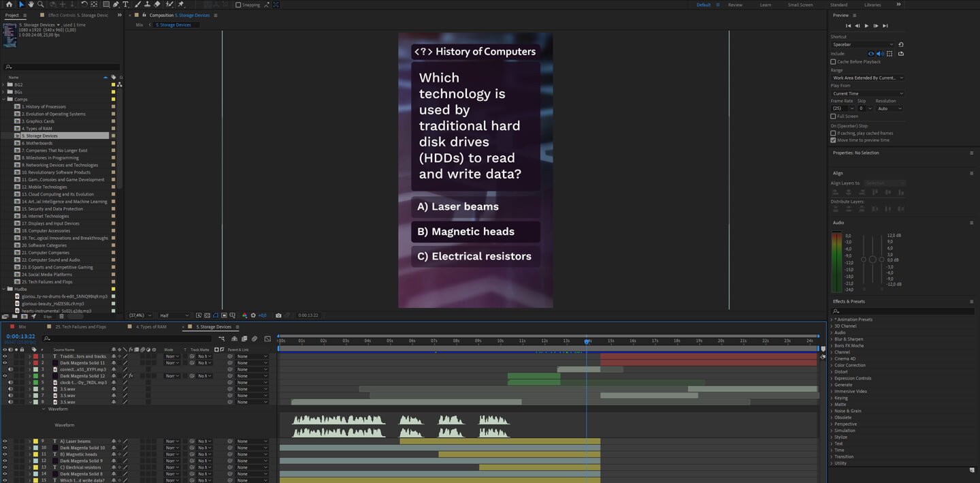Expand the BG2 folder in Project panel
The width and height of the screenshot is (980, 483).
[x=3, y=85]
